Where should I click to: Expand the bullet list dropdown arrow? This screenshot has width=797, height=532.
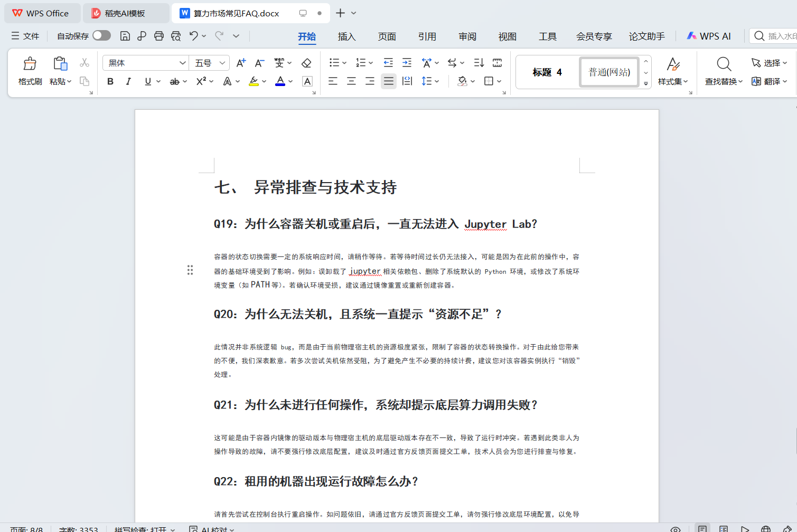pos(344,63)
